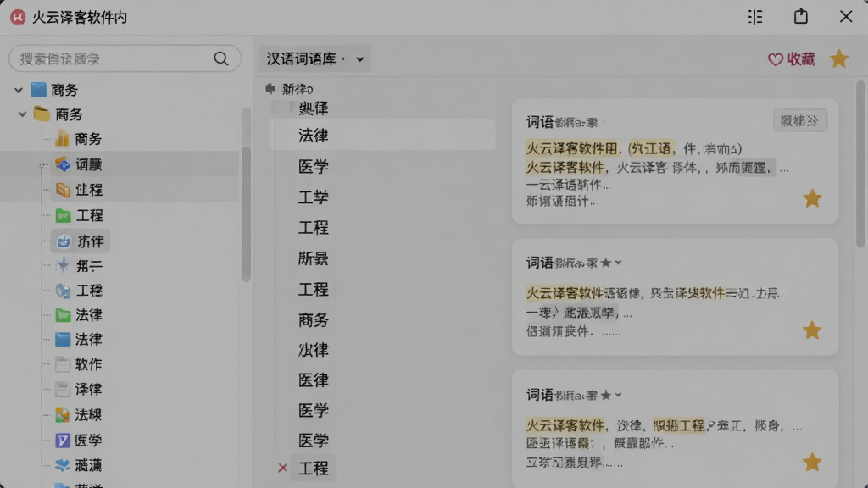Image resolution: width=868 pixels, height=488 pixels.
Task: Click the magnifier icon in the search box
Action: [221, 58]
